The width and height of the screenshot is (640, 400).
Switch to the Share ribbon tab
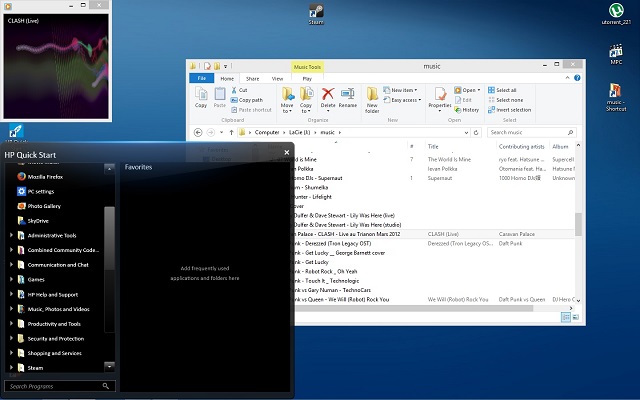pos(252,78)
